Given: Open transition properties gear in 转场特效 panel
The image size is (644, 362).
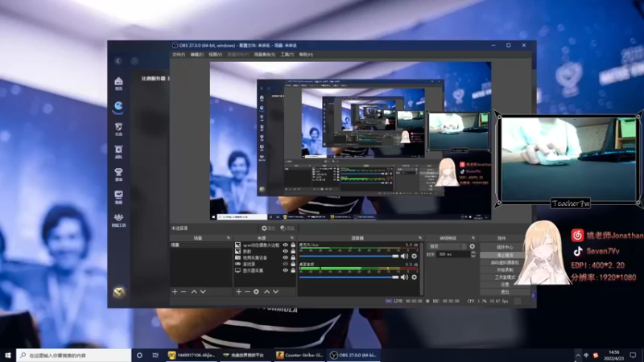Looking at the screenshot, I should tap(473, 246).
